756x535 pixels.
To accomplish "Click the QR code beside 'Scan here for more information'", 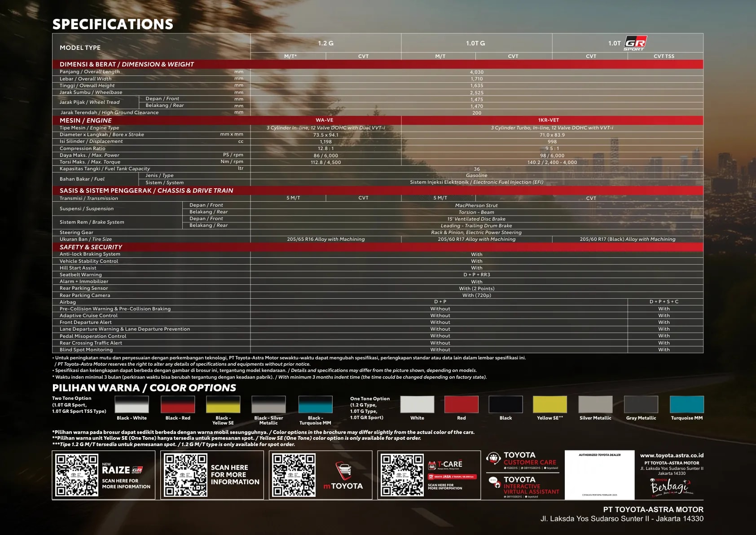I will 185,475.
